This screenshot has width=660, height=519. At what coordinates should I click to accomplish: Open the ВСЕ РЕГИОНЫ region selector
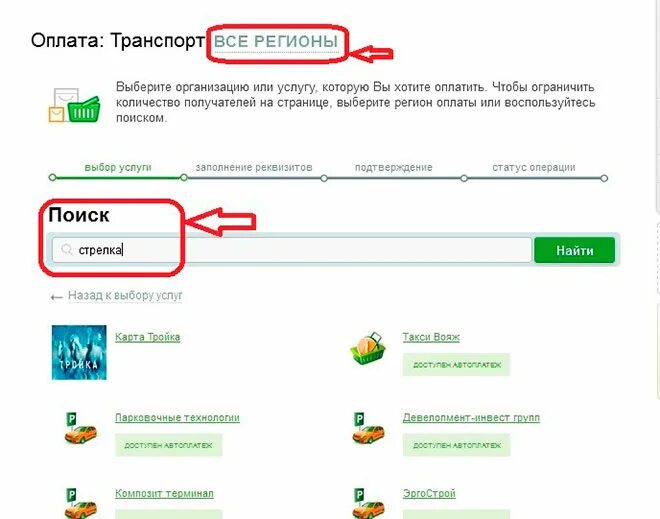(x=276, y=42)
